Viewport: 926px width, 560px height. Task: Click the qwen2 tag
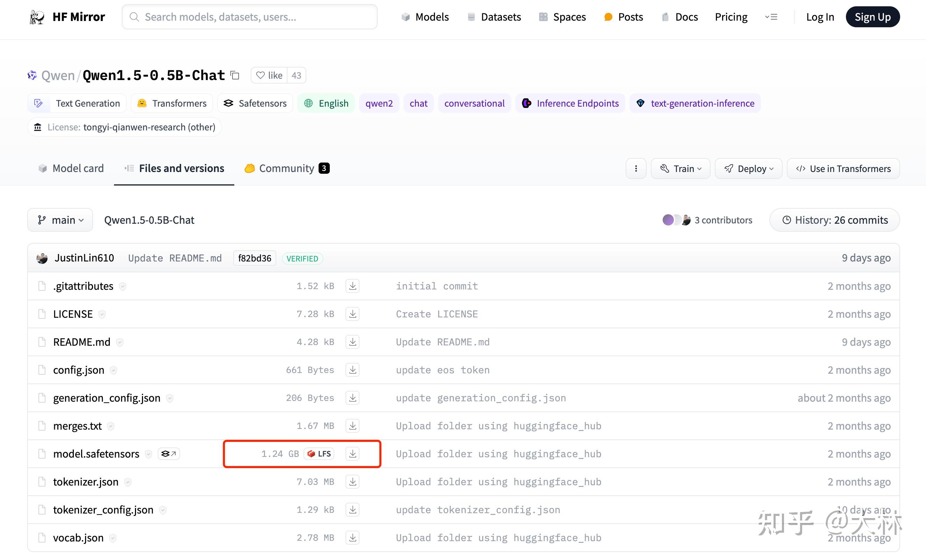(x=379, y=103)
